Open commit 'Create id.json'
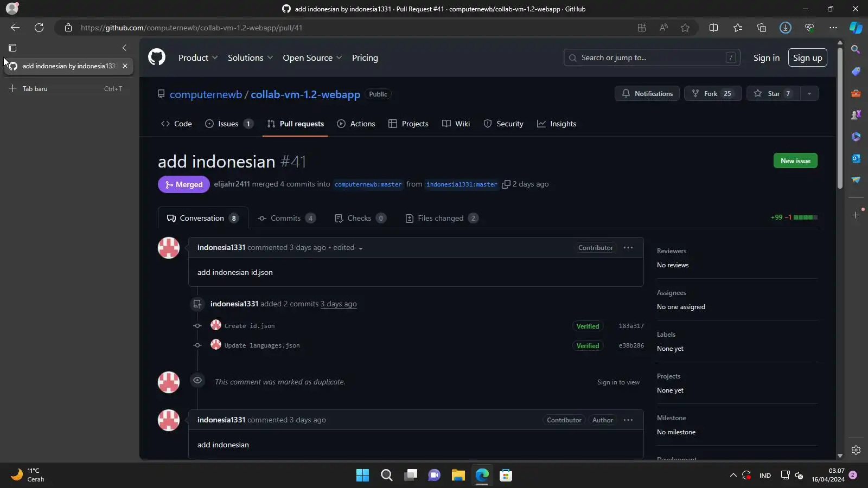This screenshot has width=868, height=488. tap(250, 326)
